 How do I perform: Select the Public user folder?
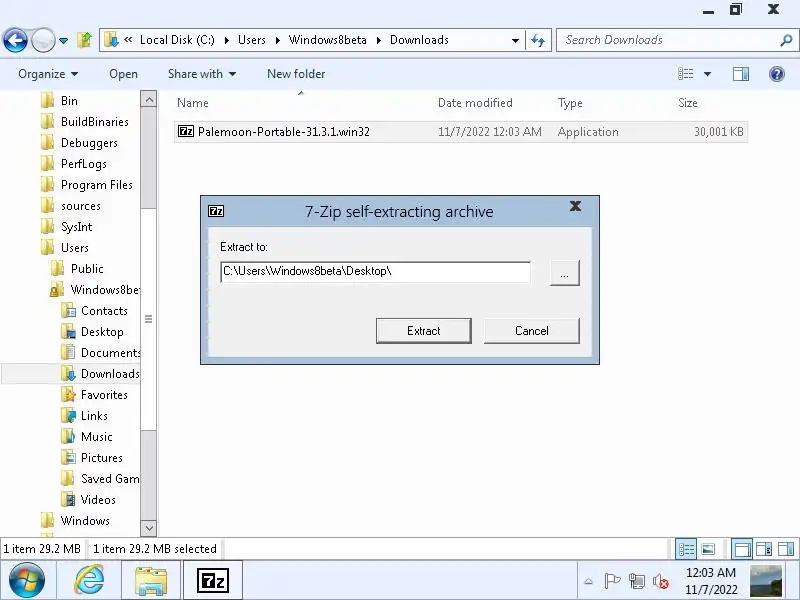pyautogui.click(x=87, y=268)
